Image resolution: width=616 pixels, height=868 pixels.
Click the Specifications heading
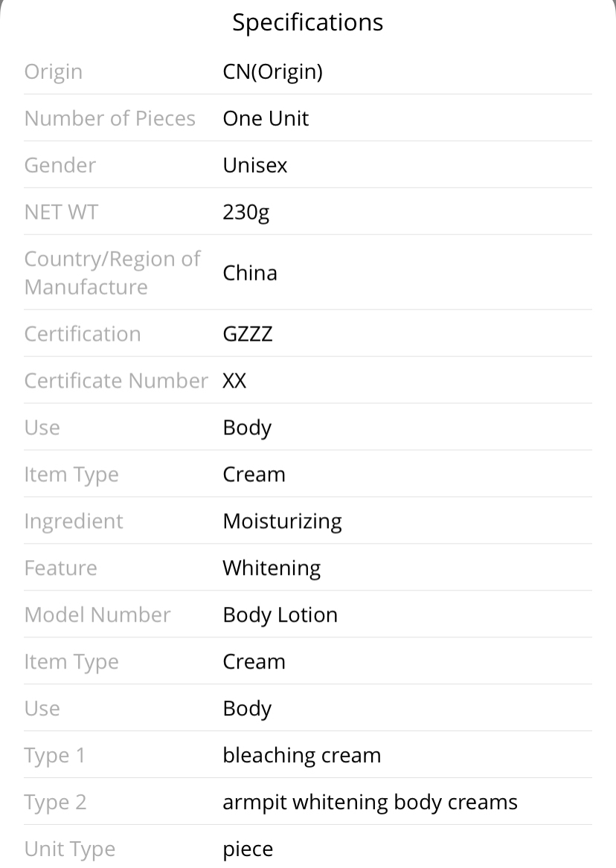coord(308,23)
